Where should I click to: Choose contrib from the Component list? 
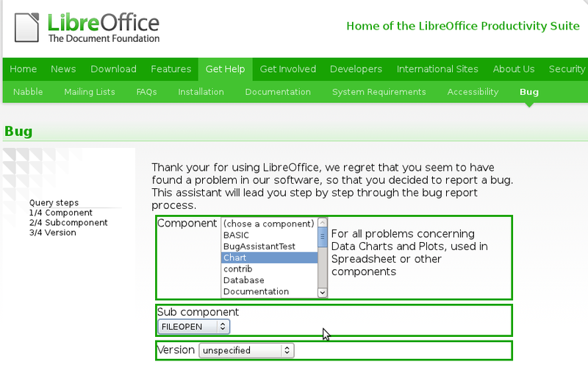coord(237,269)
